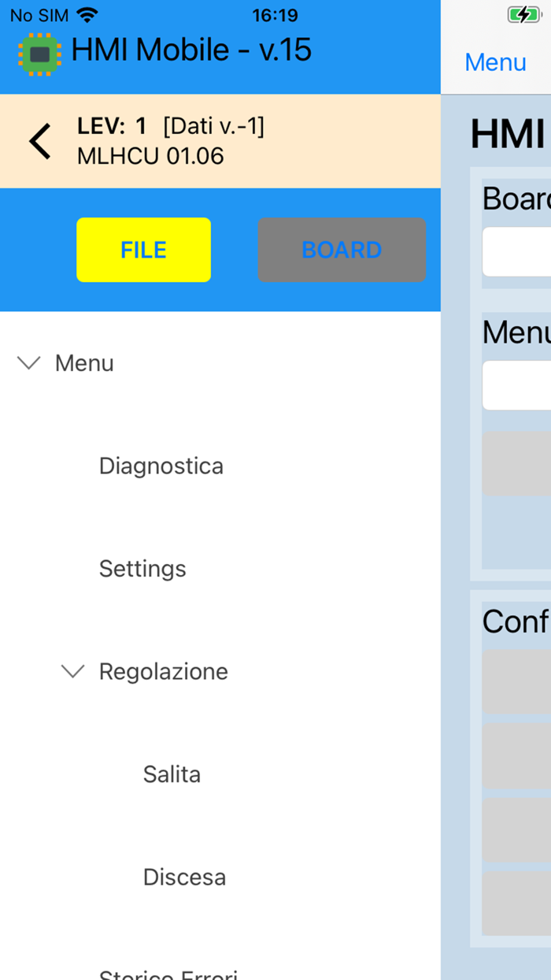Image resolution: width=551 pixels, height=980 pixels.
Task: Collapse the Regolazione chevron
Action: click(73, 671)
